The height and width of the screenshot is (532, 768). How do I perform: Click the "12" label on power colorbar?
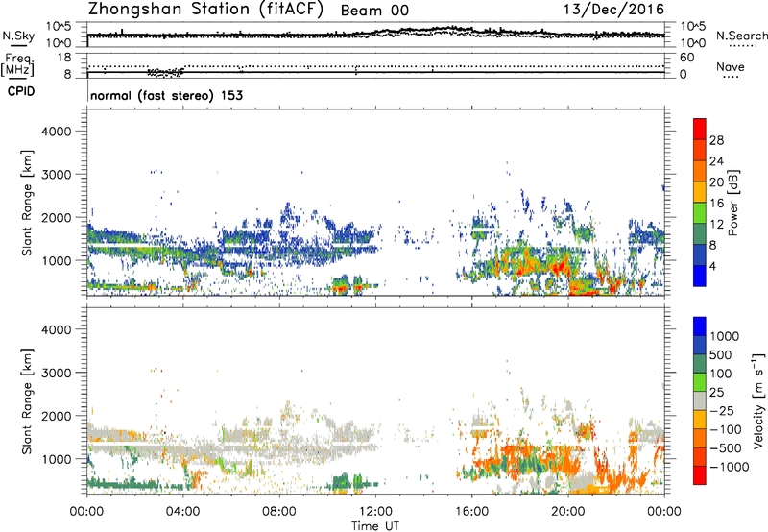716,225
